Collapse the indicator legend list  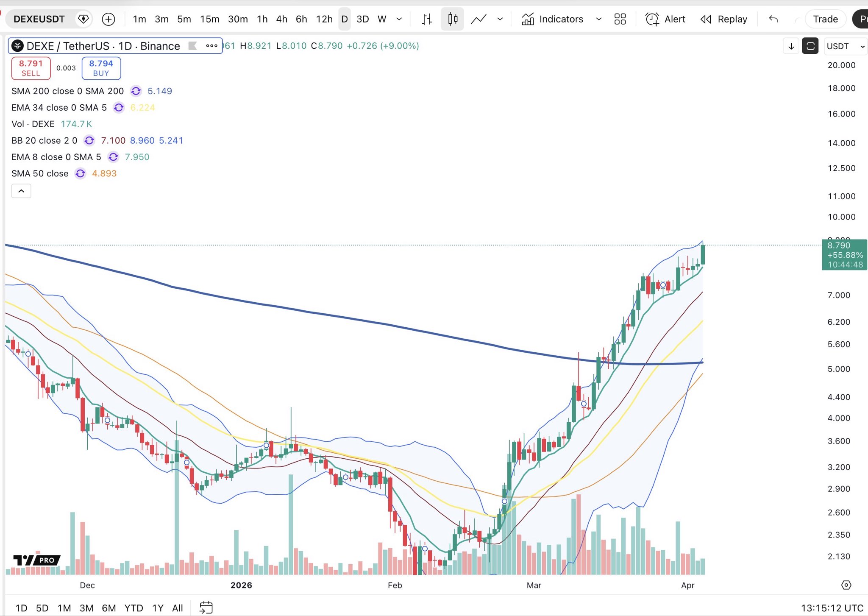(x=21, y=191)
